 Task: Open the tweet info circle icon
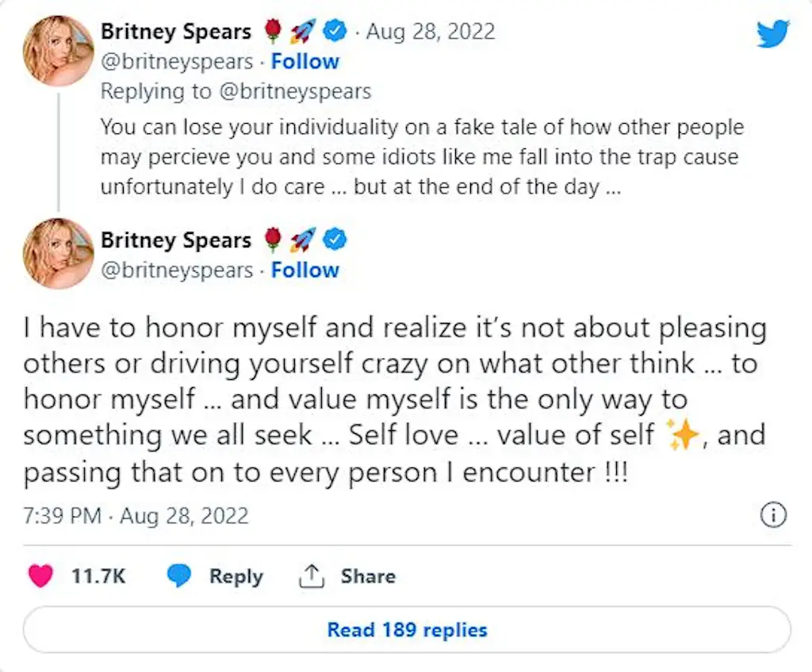(773, 516)
